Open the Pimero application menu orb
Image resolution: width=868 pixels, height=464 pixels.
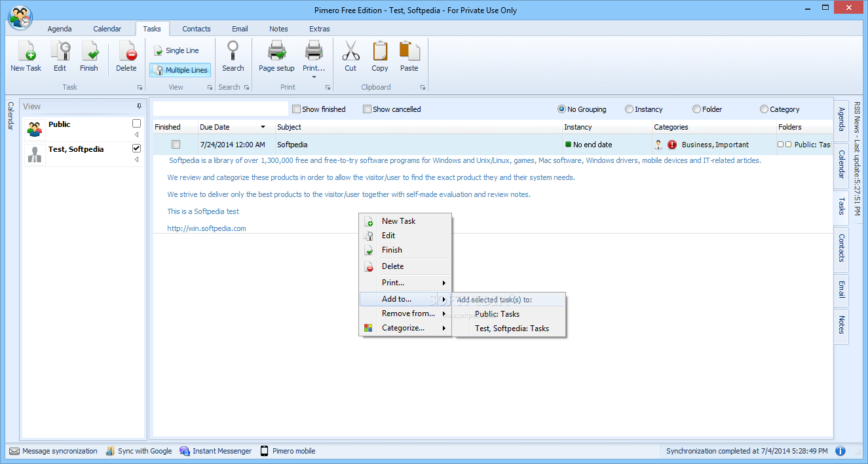pos(21,18)
